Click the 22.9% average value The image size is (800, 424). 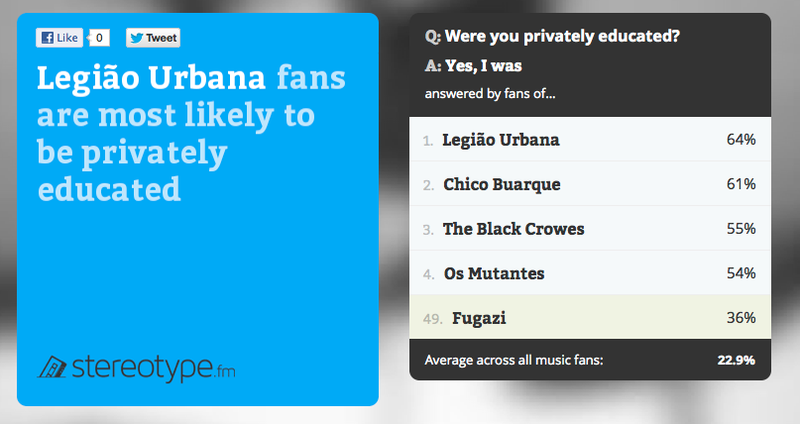pyautogui.click(x=736, y=360)
